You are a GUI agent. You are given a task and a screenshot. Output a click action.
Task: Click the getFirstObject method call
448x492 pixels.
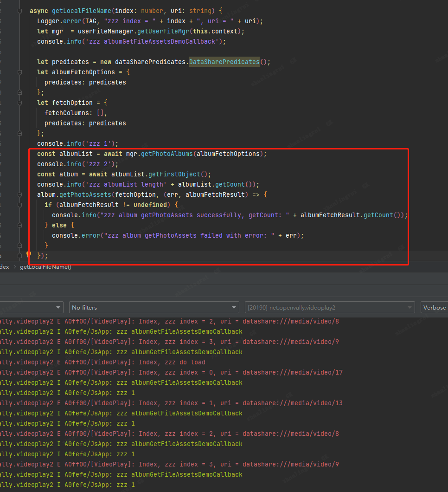pyautogui.click(x=174, y=174)
